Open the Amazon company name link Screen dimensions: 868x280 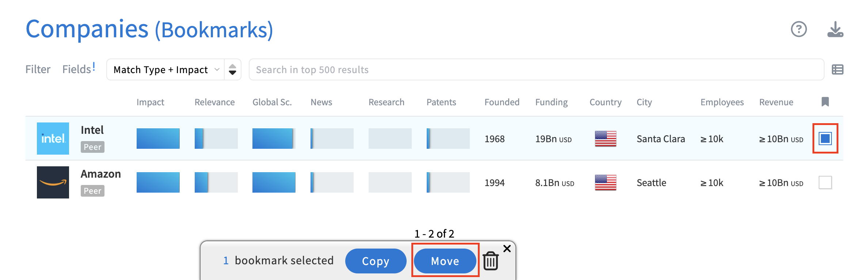tap(101, 174)
